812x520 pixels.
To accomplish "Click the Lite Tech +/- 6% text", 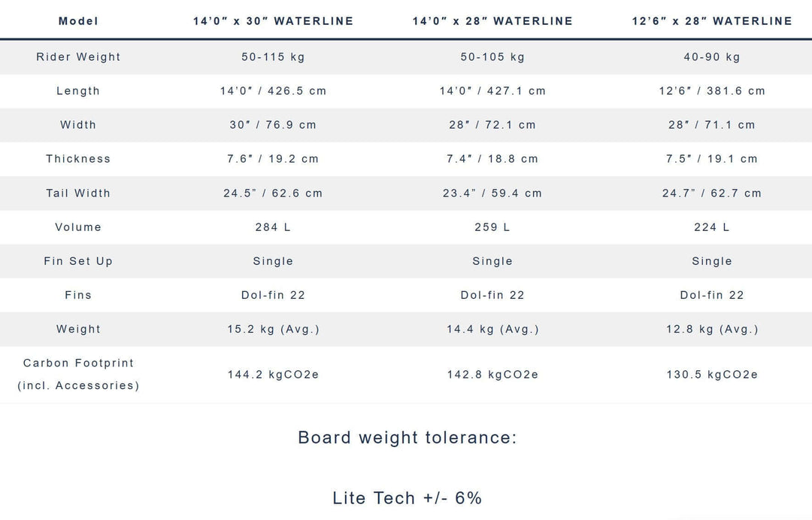I will (x=407, y=498).
